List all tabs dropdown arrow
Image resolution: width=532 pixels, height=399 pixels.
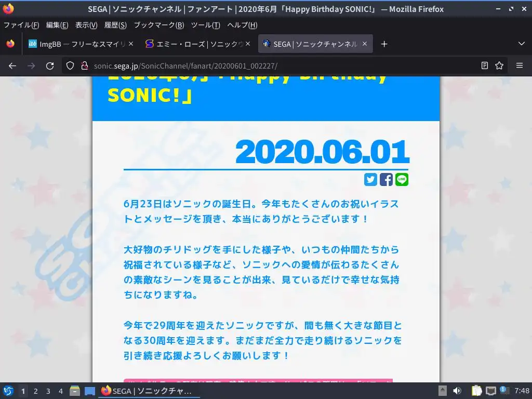pyautogui.click(x=522, y=44)
